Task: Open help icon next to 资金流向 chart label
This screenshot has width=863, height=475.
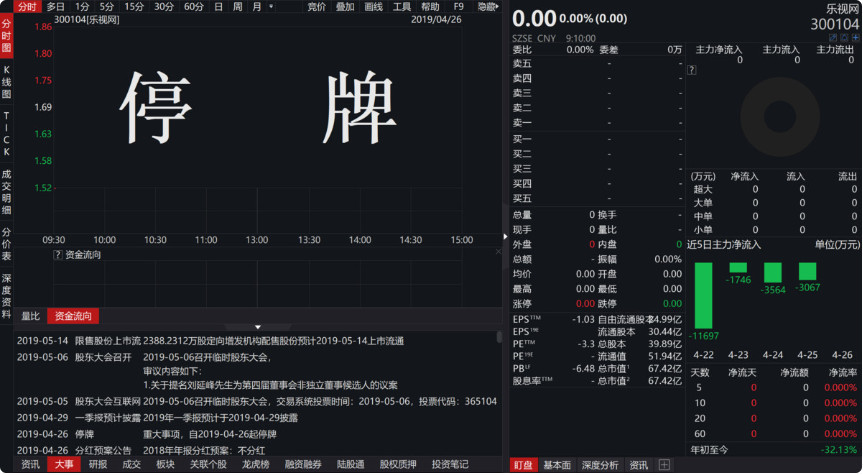Action: tap(58, 255)
